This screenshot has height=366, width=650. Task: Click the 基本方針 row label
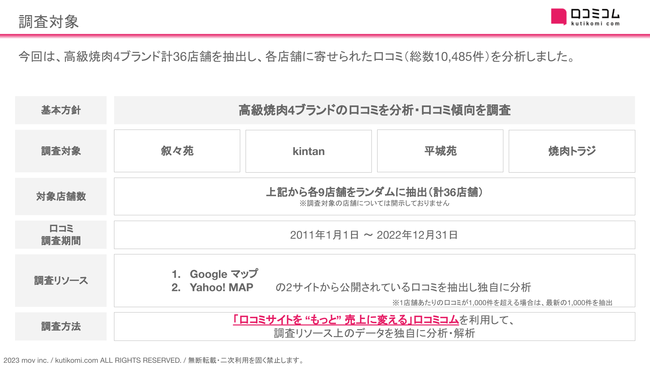pos(61,110)
